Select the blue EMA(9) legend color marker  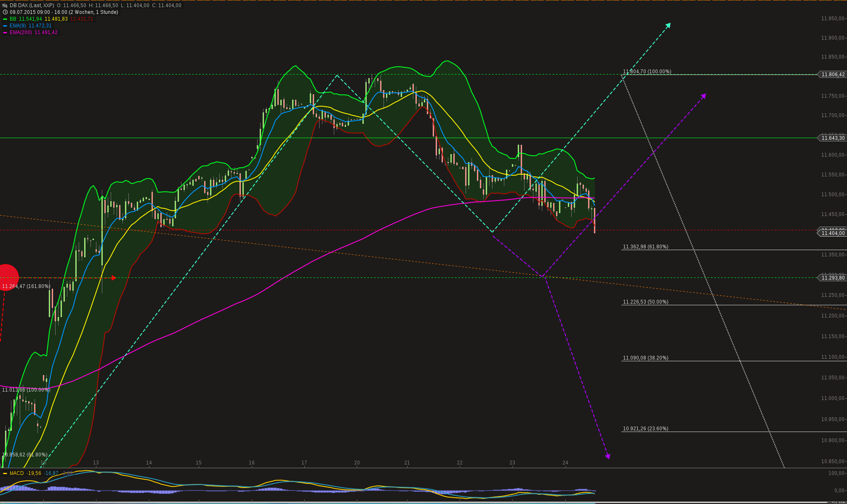[5, 26]
